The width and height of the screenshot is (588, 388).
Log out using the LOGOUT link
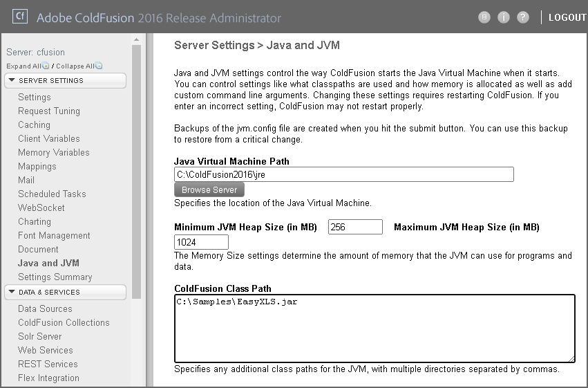point(567,18)
